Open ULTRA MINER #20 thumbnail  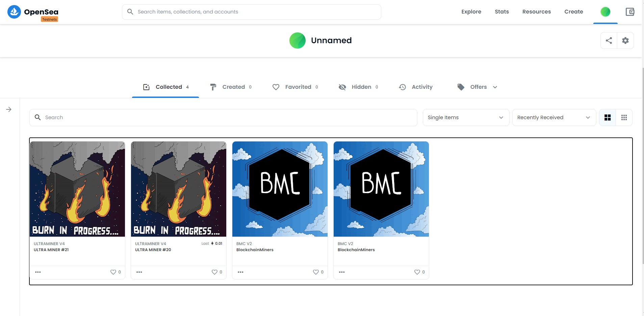coord(179,189)
